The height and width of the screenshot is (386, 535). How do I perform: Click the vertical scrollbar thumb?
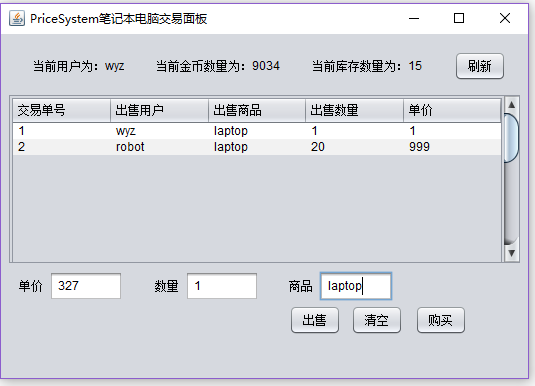(x=511, y=138)
